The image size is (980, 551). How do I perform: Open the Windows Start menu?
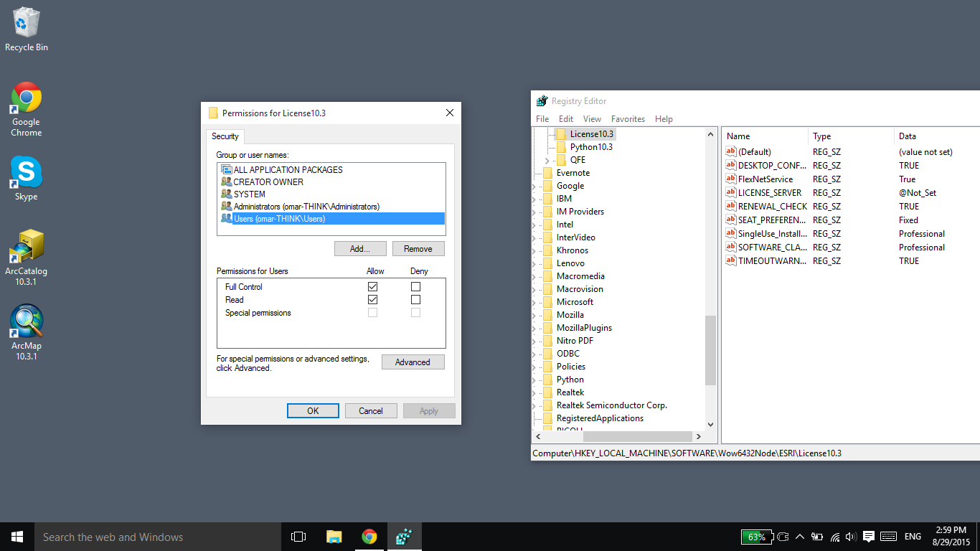17,537
